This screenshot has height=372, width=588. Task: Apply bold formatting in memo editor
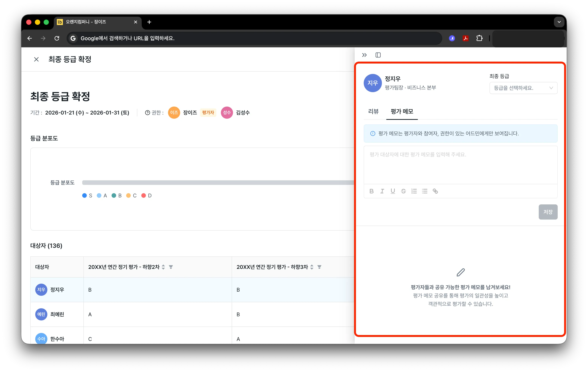[x=371, y=191]
